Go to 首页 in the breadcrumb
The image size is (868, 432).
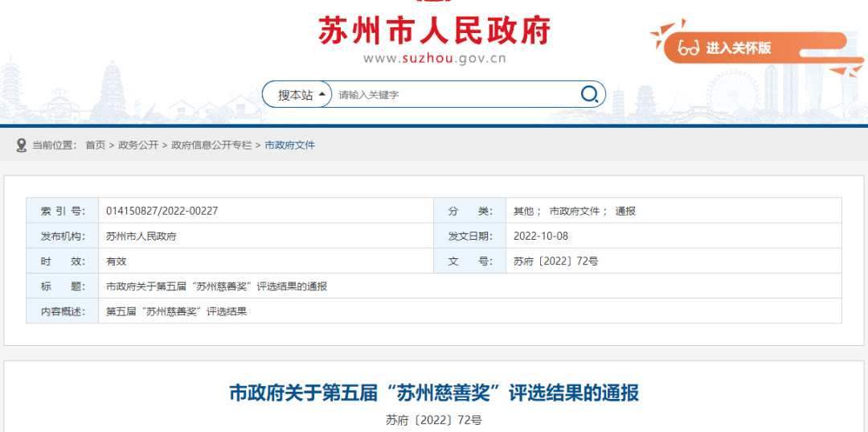pyautogui.click(x=95, y=145)
